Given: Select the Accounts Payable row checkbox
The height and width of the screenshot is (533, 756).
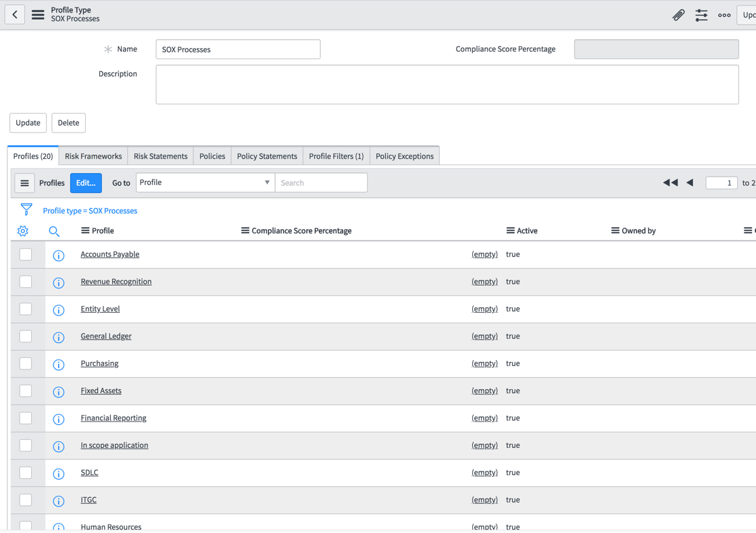Looking at the screenshot, I should (26, 254).
